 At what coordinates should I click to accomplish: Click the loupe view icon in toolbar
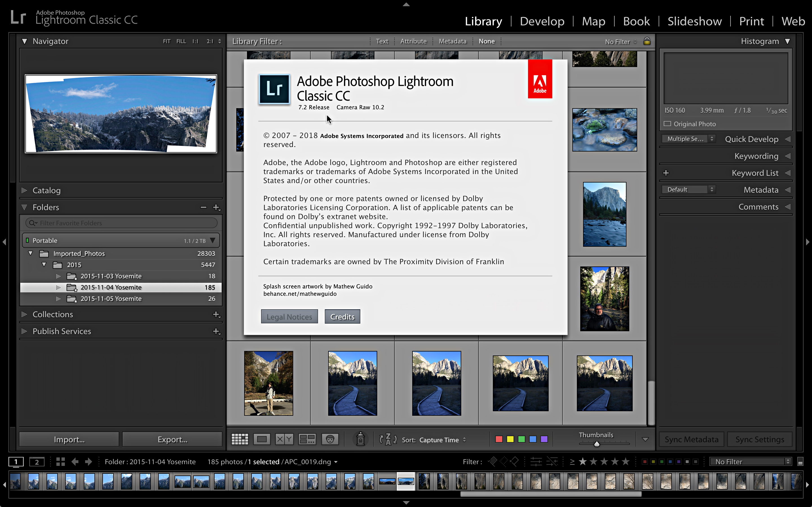pyautogui.click(x=262, y=439)
